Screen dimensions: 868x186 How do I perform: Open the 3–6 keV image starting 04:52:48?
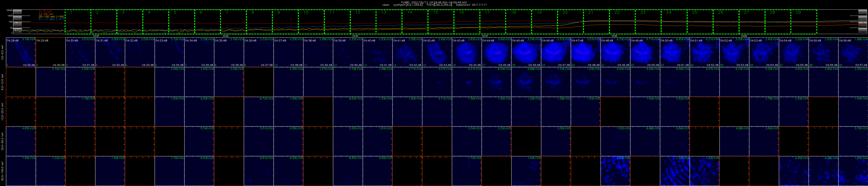(734, 52)
